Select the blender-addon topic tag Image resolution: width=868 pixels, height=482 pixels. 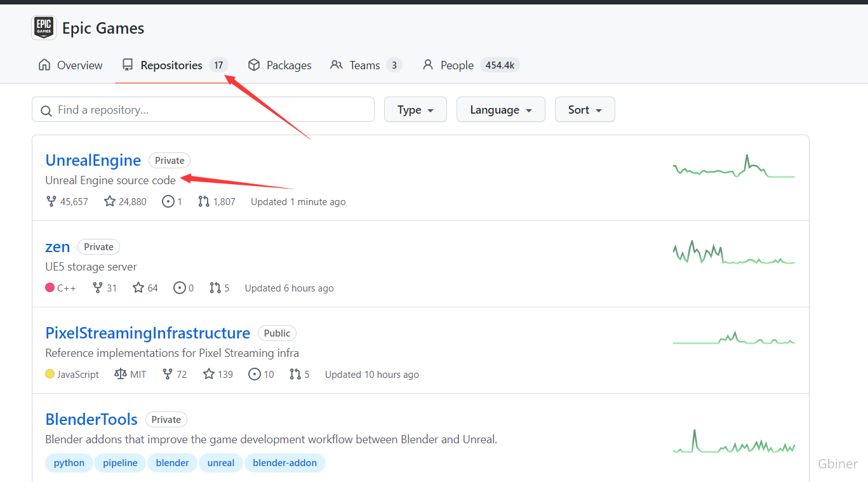pyautogui.click(x=284, y=463)
